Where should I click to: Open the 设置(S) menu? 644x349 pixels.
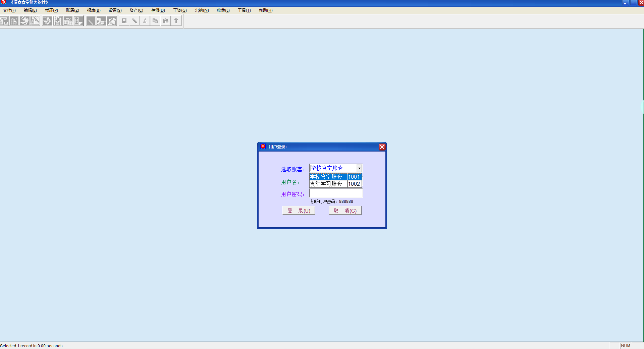[x=115, y=10]
